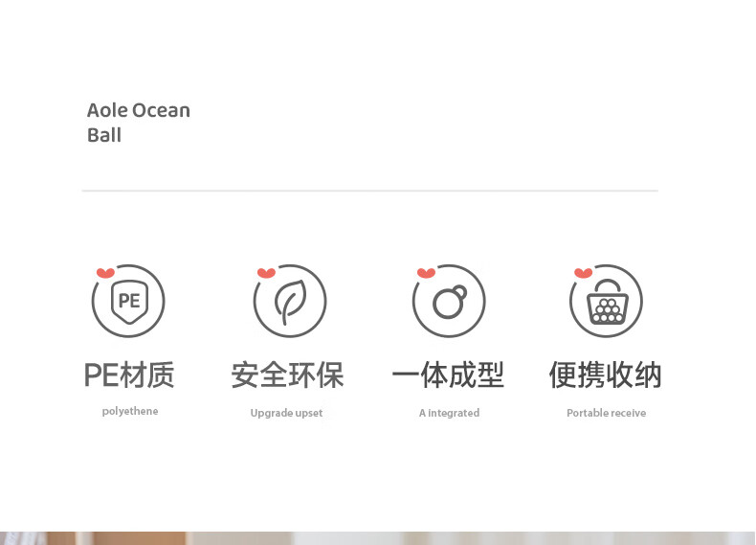Image resolution: width=756 pixels, height=545 pixels.
Task: Click the Upgrade upset caption
Action: [x=286, y=413]
